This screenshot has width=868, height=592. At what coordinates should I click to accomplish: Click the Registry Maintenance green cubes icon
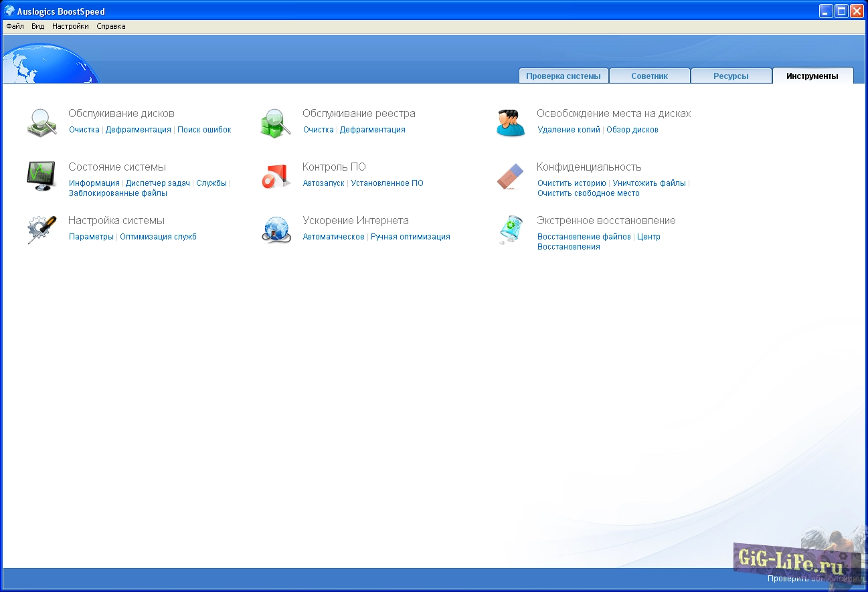pyautogui.click(x=275, y=123)
